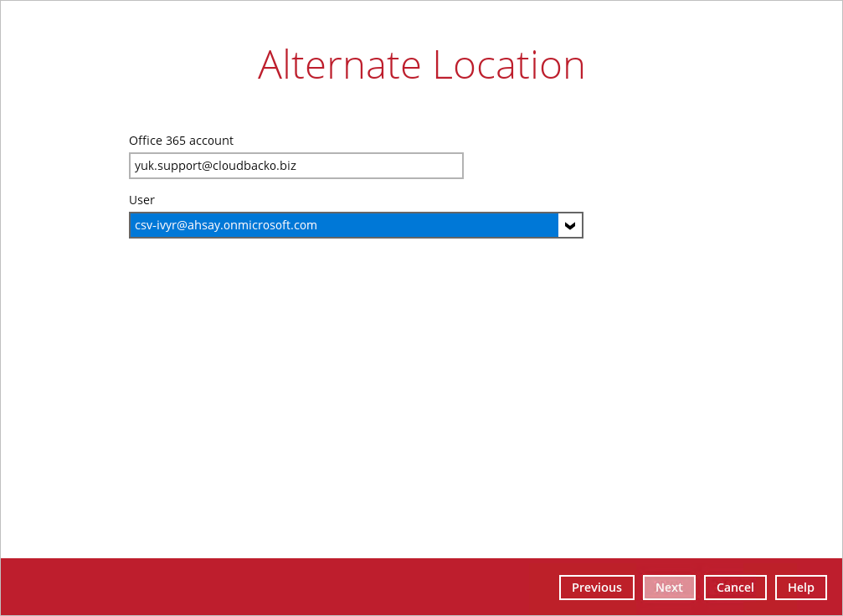The image size is (843, 616).
Task: Click the Office 365 account label
Action: click(x=181, y=141)
